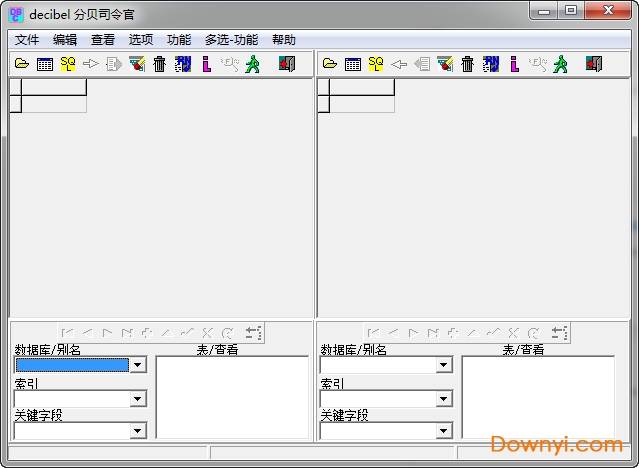This screenshot has width=639, height=468.
Task: Expand left 数据库/别名 dropdown
Action: (138, 365)
